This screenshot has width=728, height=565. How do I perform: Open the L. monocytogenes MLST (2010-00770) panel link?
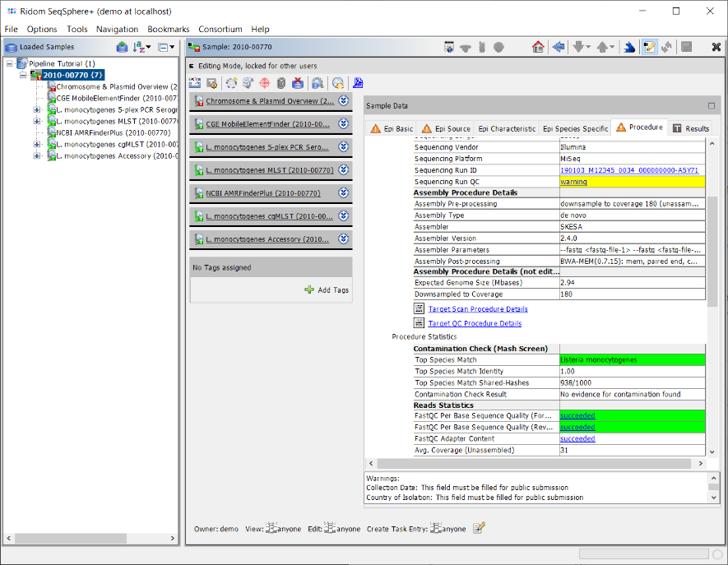[x=270, y=170]
